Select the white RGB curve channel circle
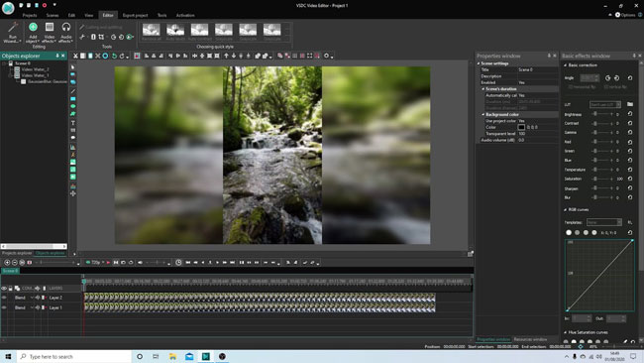The width and height of the screenshot is (644, 363). [x=569, y=233]
